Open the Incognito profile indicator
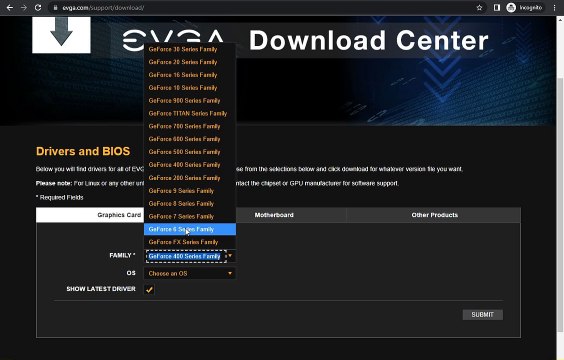This screenshot has width=564, height=360. [525, 8]
